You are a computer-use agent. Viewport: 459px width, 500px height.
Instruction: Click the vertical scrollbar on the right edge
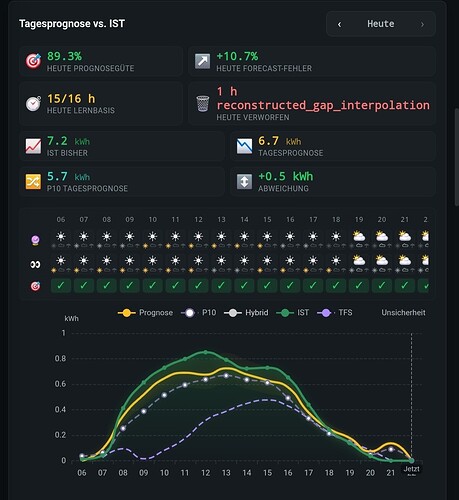[456, 157]
